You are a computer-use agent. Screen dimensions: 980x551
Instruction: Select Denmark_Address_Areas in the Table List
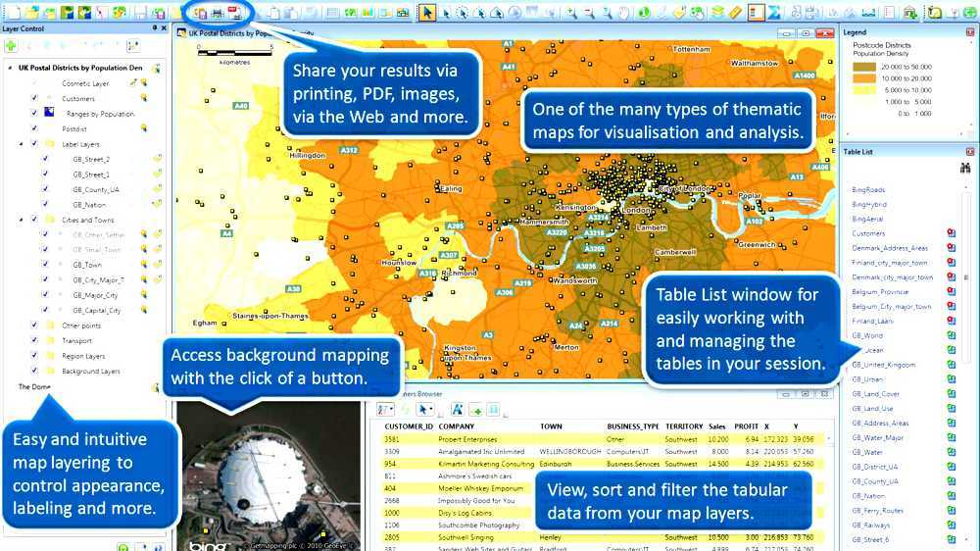pos(890,248)
